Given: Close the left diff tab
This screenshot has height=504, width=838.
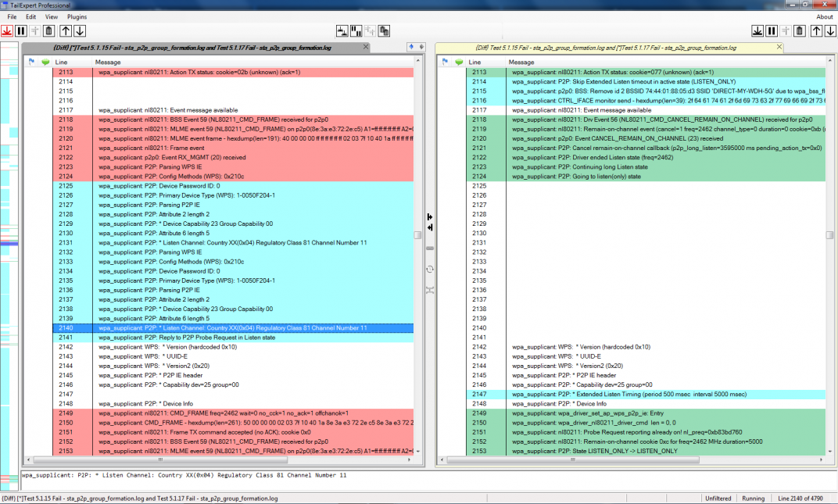Looking at the screenshot, I should point(366,48).
